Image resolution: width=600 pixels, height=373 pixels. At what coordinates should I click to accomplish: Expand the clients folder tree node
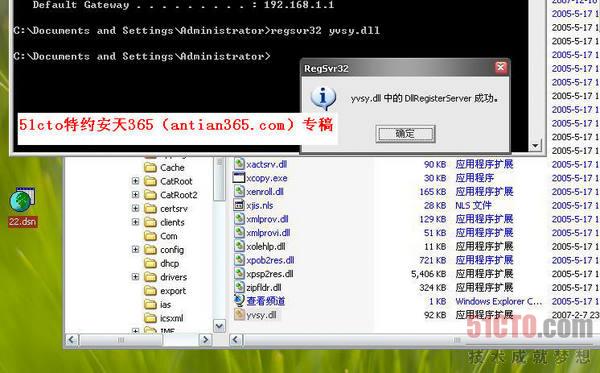[x=135, y=222]
